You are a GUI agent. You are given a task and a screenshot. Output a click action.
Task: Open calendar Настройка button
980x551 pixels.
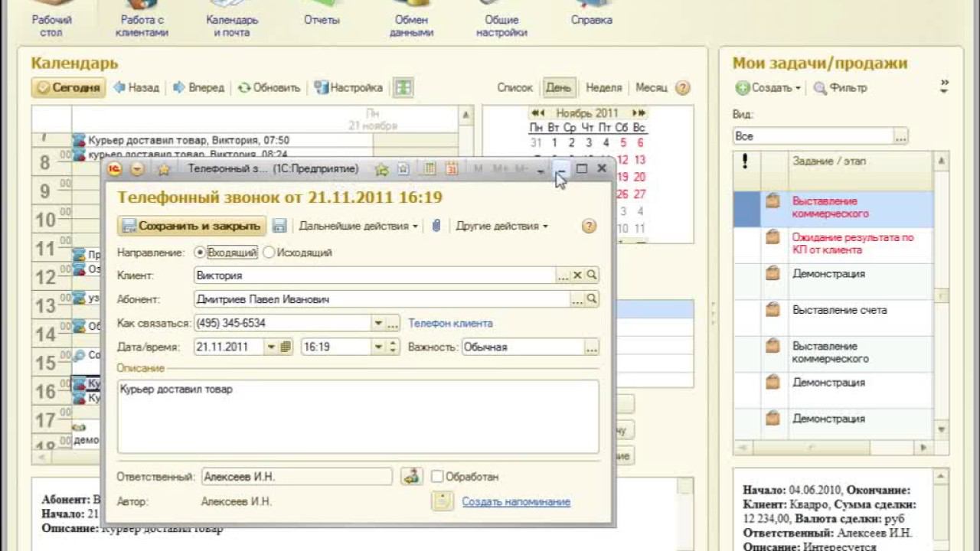click(x=348, y=87)
